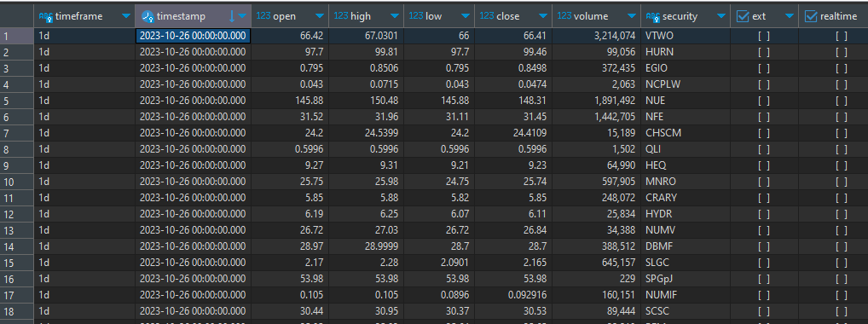Click the security cell VTWO

pos(686,36)
